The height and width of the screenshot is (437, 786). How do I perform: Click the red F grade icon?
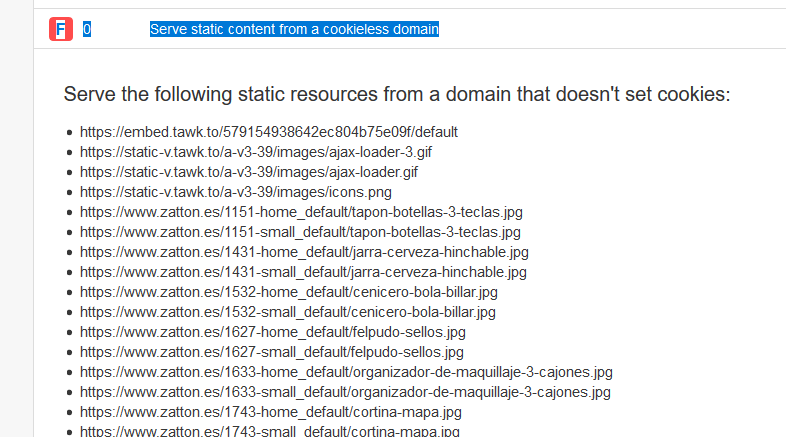coord(61,29)
